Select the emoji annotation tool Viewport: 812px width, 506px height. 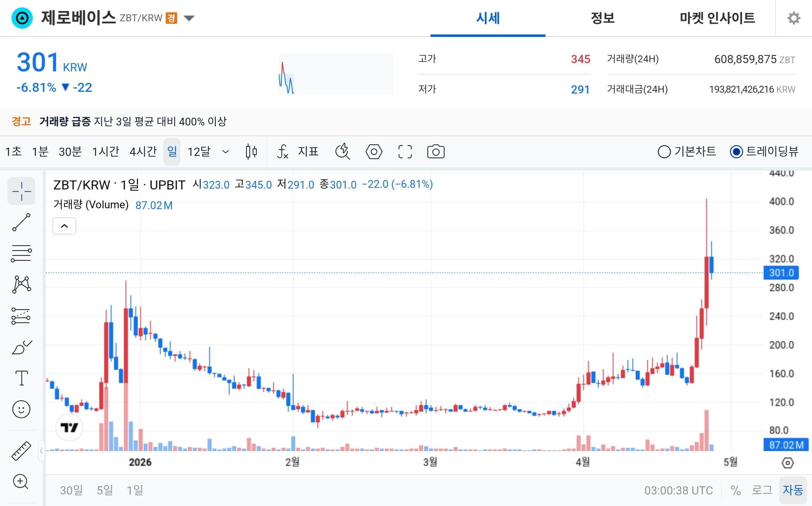pos(22,409)
